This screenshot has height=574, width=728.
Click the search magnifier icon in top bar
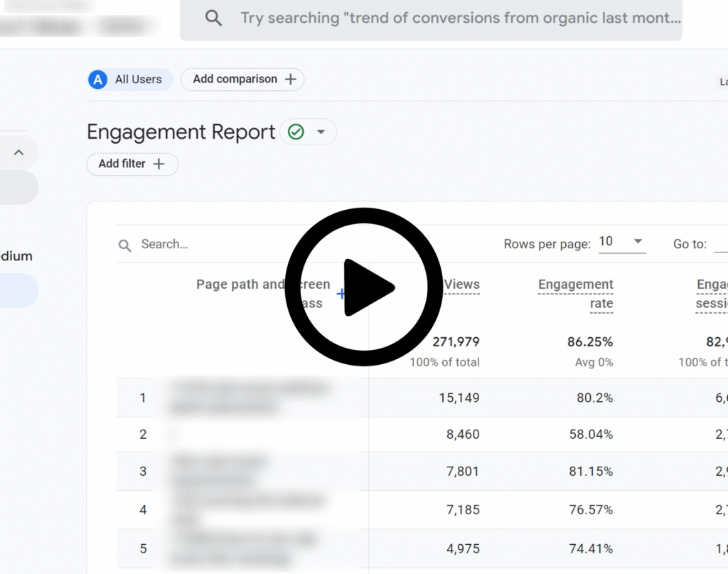(213, 18)
